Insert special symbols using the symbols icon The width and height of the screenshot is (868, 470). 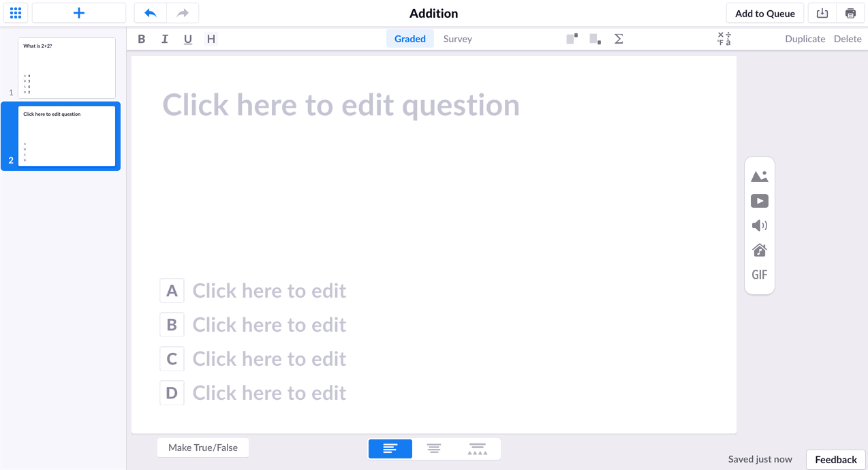pos(724,39)
